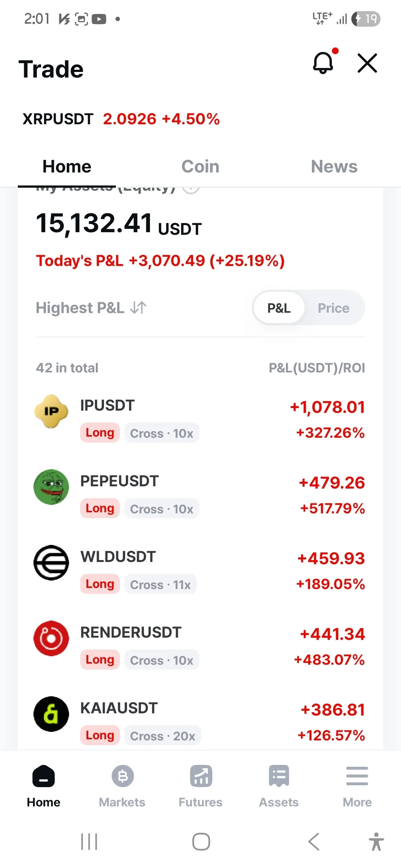This screenshot has height=868, width=401.
Task: Switch to the Coin tab
Action: 200,167
